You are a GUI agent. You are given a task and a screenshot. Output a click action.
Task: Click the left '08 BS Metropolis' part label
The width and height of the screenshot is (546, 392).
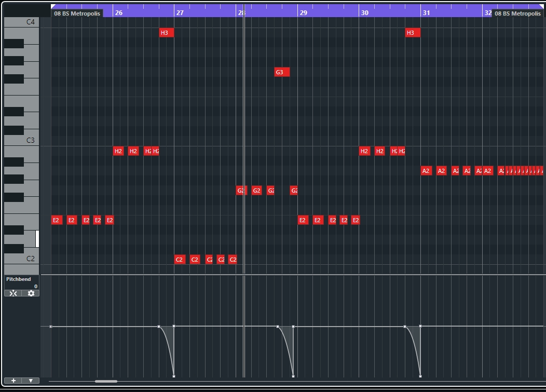[x=77, y=13]
